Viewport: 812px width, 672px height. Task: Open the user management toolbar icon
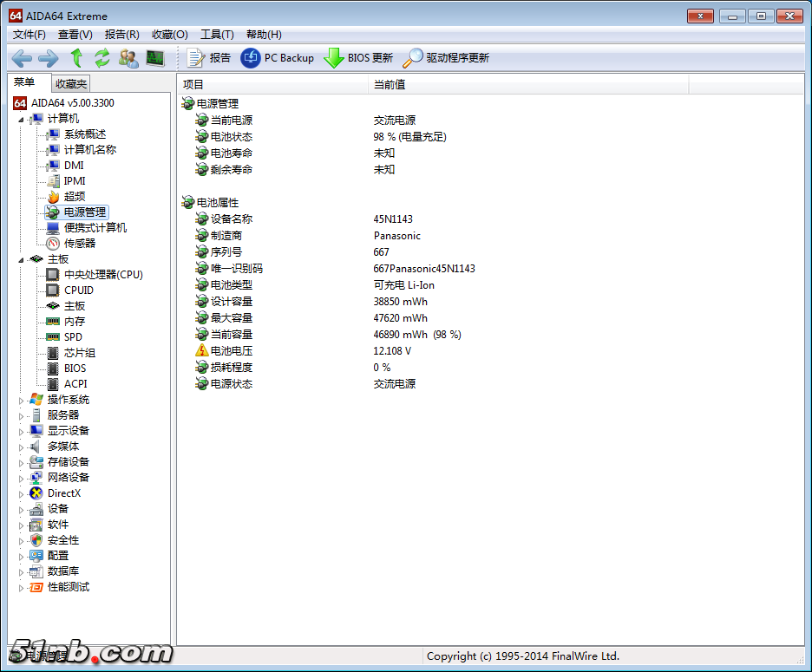(128, 58)
